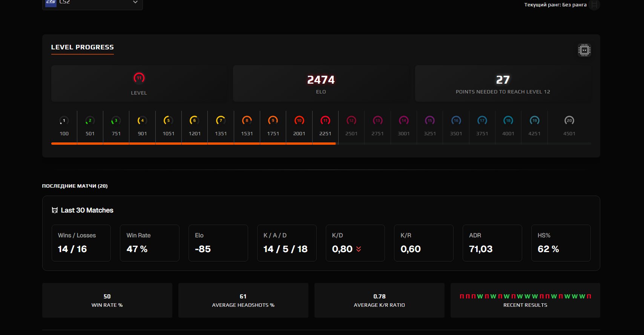The height and width of the screenshot is (335, 644).
Task: Select the level 5 icon at 1051 Elo
Action: pyautogui.click(x=168, y=121)
